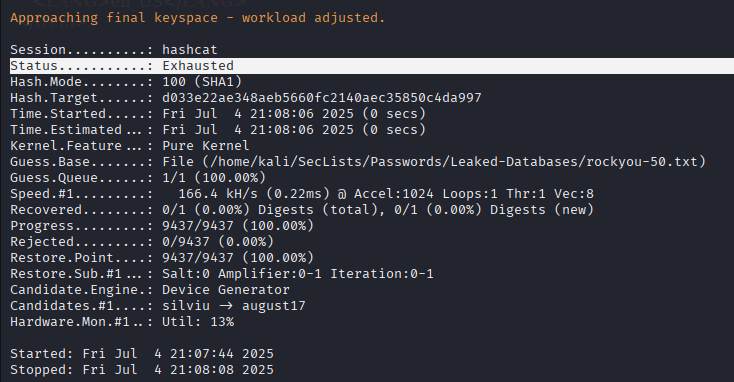Screen dimensions: 734x382
Task: Click the SHA1 hash target value
Action: [x=322, y=98]
